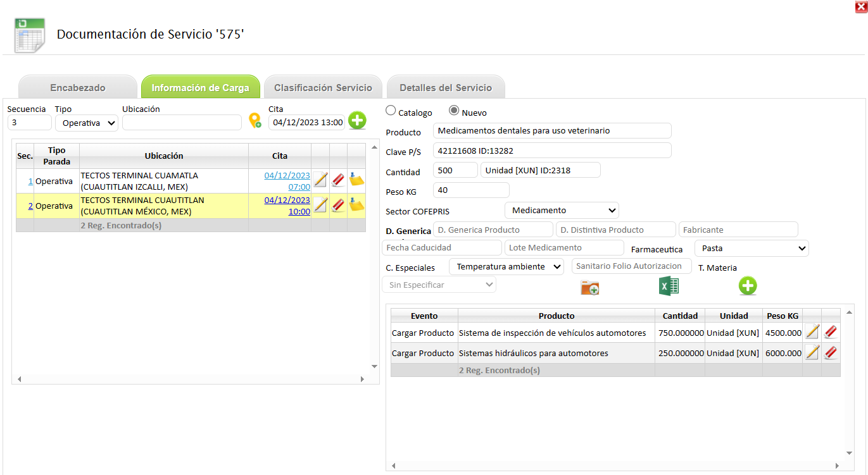Open the Clasificación Servicio tab
The width and height of the screenshot is (868, 475).
pos(323,88)
